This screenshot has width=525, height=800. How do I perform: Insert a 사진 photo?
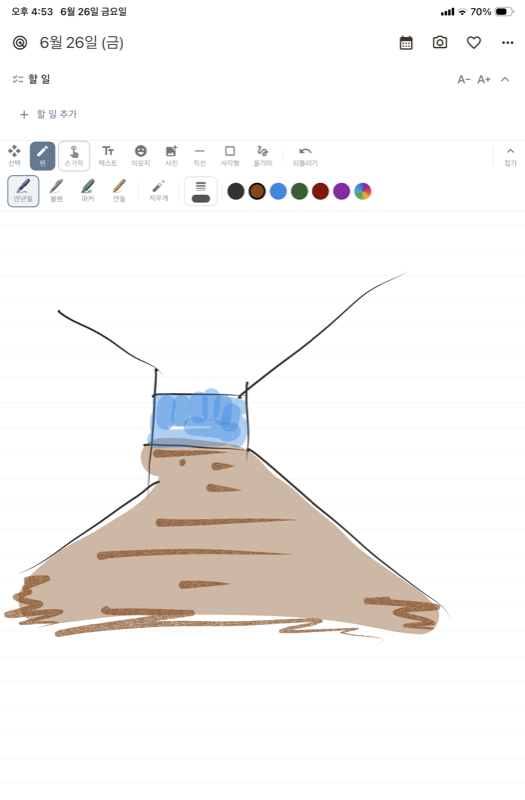coord(171,156)
